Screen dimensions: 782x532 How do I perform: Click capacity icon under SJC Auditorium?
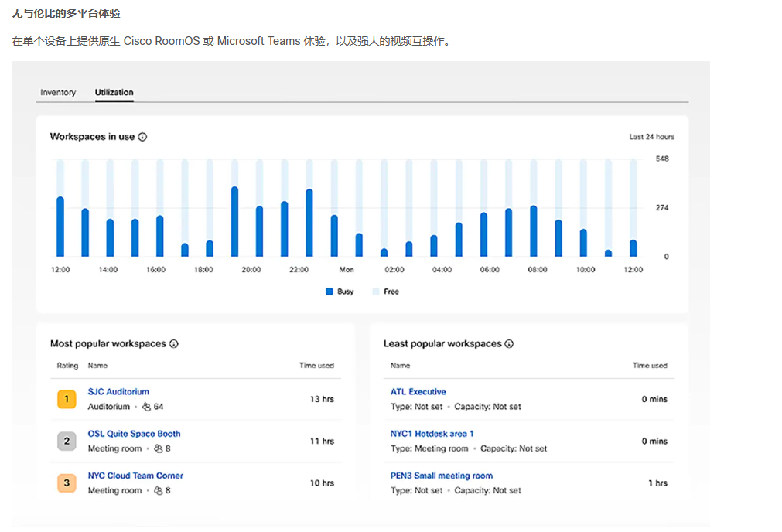tap(147, 407)
